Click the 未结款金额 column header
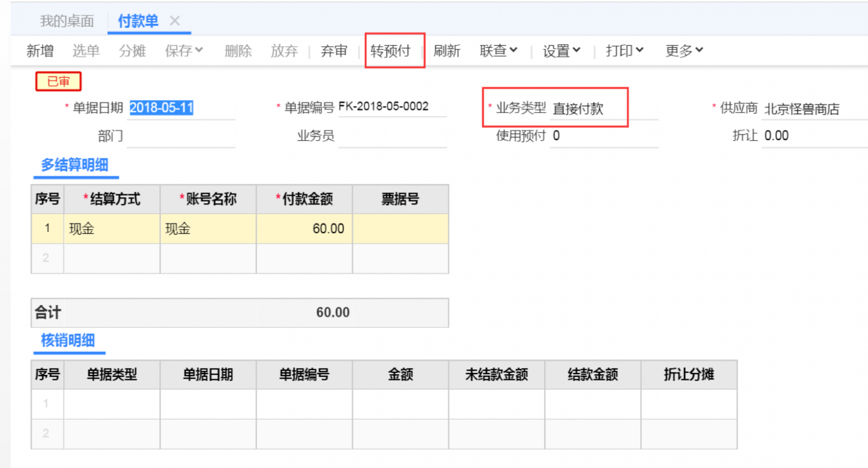 click(496, 375)
